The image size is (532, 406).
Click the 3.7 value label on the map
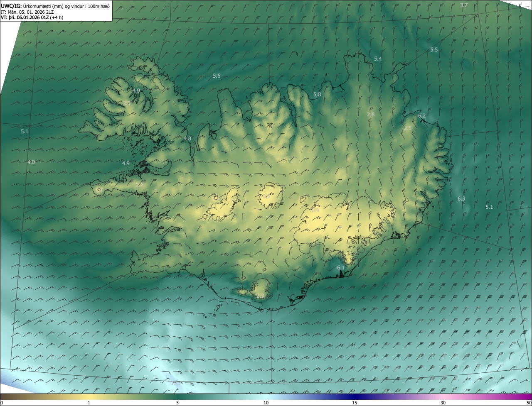(x=464, y=5)
